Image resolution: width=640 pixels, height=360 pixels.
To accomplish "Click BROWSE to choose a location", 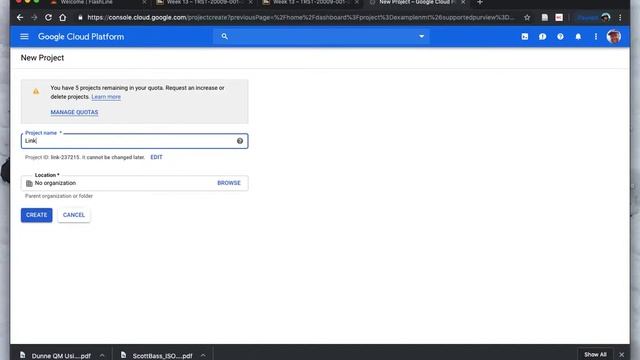I will pyautogui.click(x=229, y=183).
